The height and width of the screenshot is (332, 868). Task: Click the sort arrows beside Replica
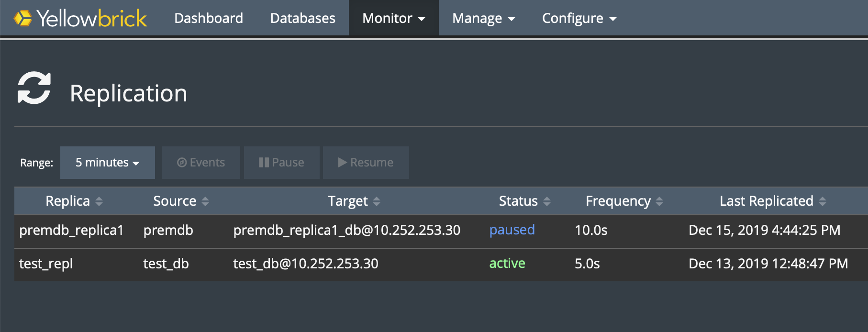click(99, 201)
